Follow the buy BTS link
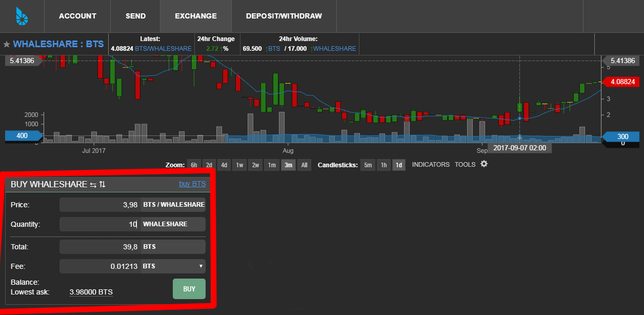Screen dimensions: 644x315 point(192,184)
